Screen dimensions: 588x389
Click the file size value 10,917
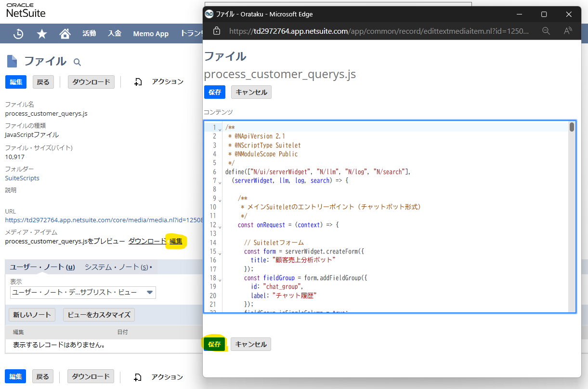[15, 157]
